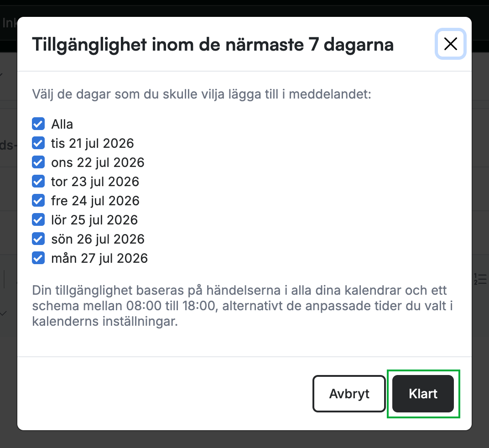Uncheck the box for mån 27 jul 2026
Screen dimensions: 489x448
tap(38, 258)
